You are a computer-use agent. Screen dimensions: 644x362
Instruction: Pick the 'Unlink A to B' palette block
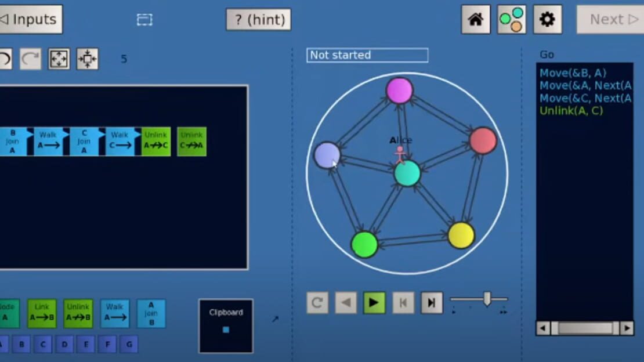(78, 313)
